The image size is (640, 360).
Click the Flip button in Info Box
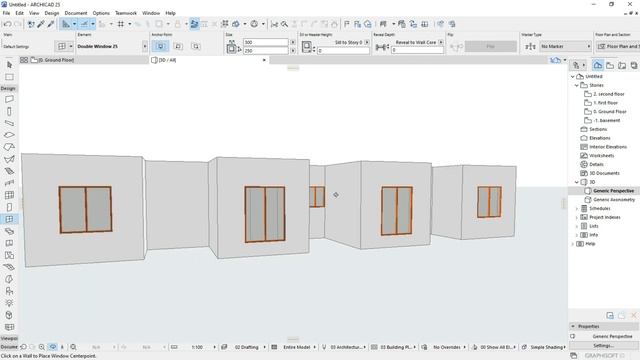[x=491, y=47]
